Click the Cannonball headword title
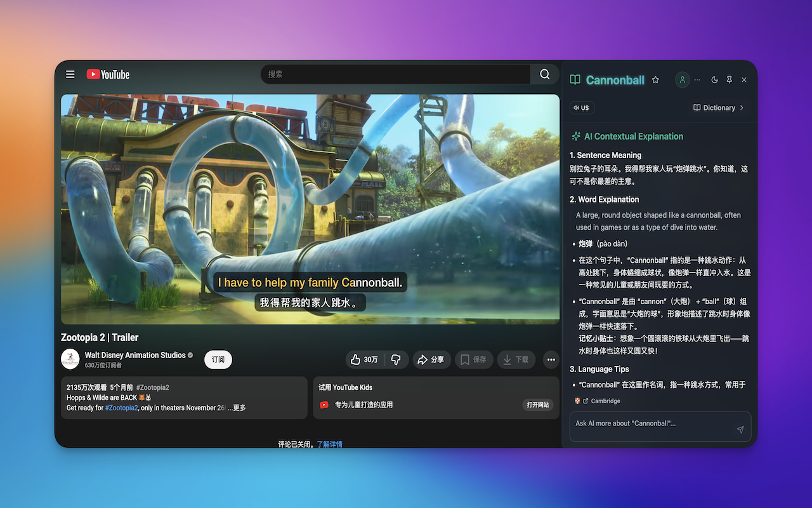 coord(615,80)
